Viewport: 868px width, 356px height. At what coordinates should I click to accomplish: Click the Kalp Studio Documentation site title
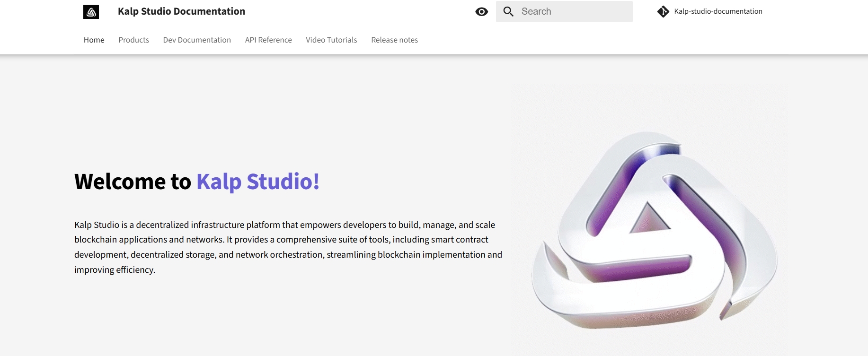point(181,11)
